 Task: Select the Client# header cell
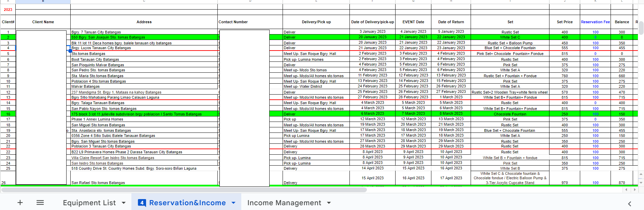[8, 22]
